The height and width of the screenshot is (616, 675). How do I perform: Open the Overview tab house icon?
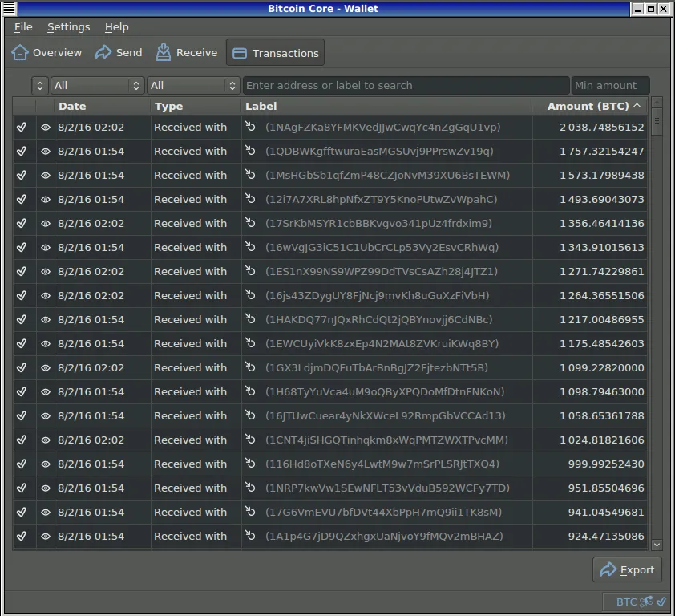click(x=20, y=52)
